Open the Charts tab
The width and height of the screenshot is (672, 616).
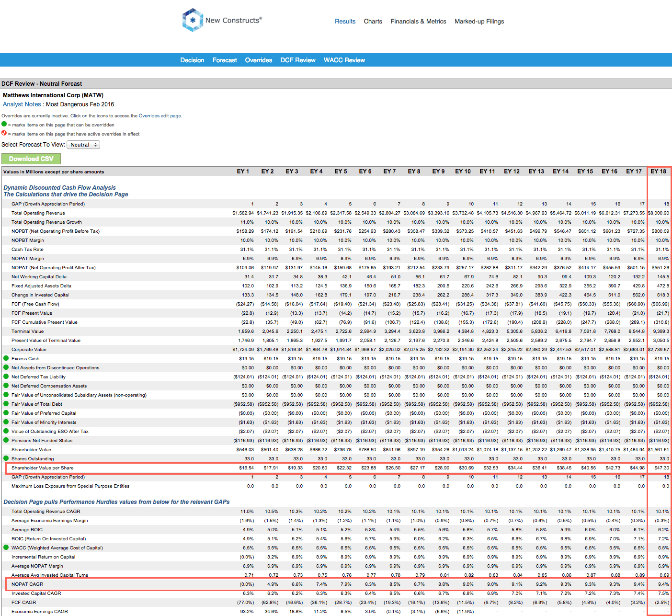[x=373, y=22]
